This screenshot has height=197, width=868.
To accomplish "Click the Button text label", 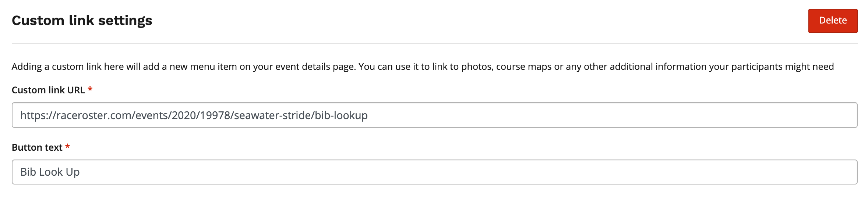I will coord(37,147).
